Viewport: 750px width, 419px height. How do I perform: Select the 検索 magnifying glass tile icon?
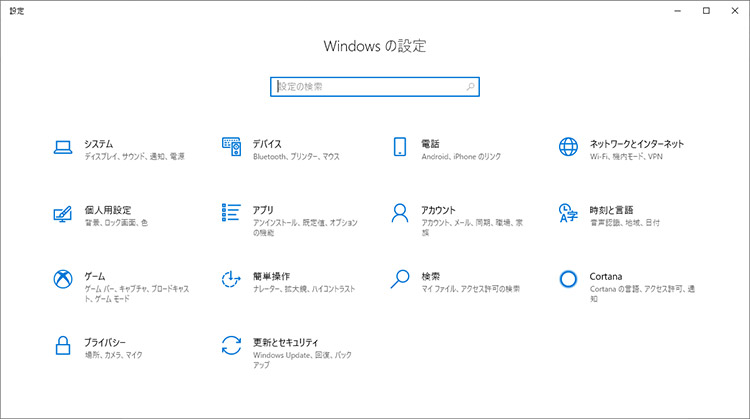(400, 280)
